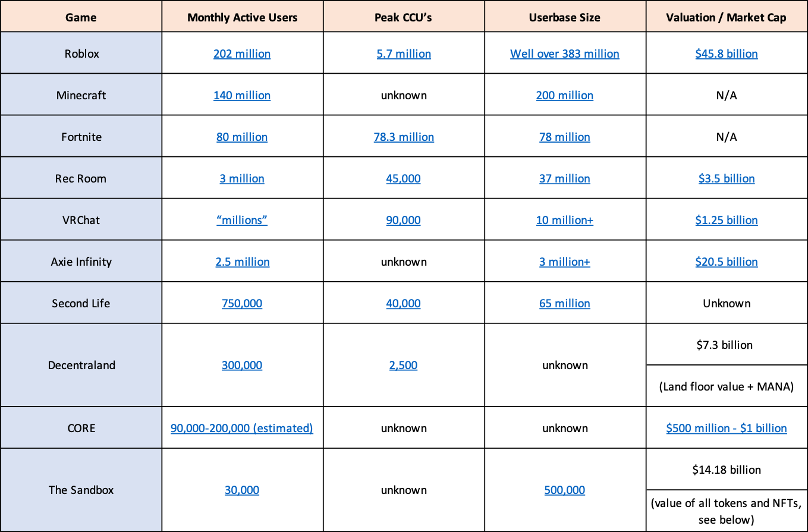
Task: Select the 'VRChat' row label
Action: pos(81,220)
